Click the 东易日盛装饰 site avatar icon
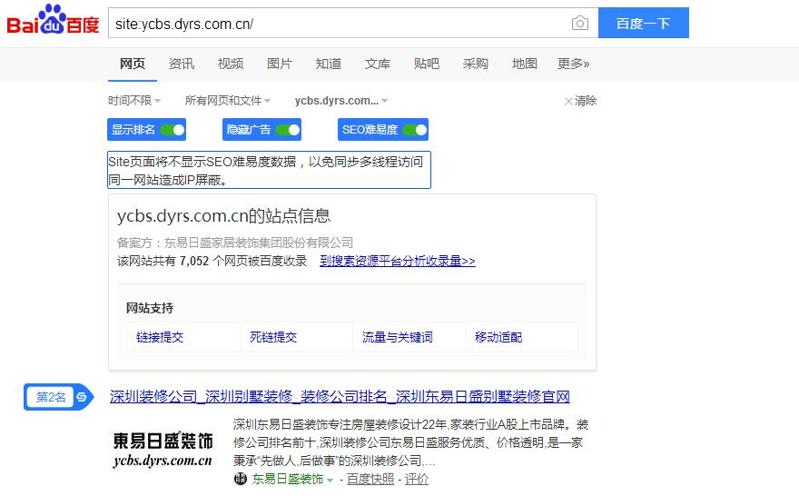The height and width of the screenshot is (496, 799). click(x=240, y=479)
